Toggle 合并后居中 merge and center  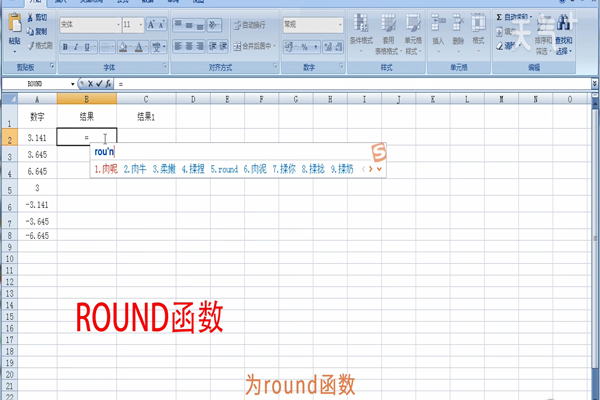pos(254,46)
